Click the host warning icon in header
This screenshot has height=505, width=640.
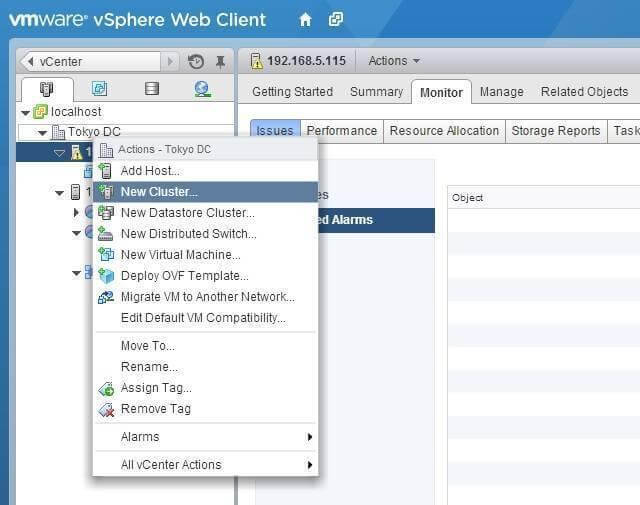point(256,61)
